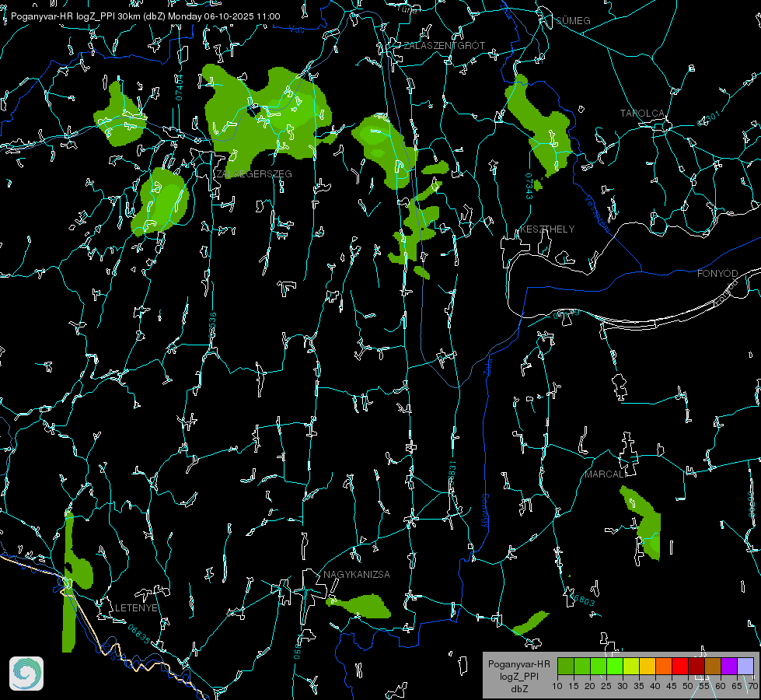This screenshot has height=700, width=761.
Task: Select the 30–35 dBZ yellow-green swatch
Action: coord(631,666)
